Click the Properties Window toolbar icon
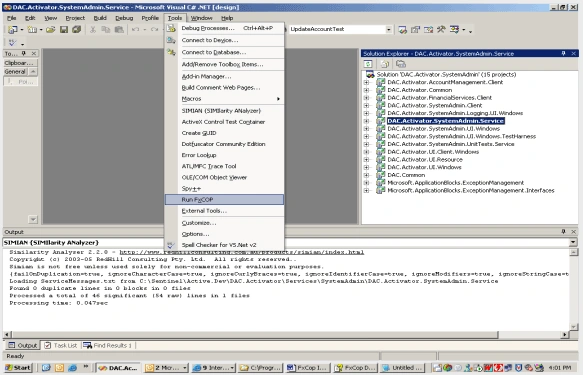This screenshot has width=583, height=375. [x=415, y=29]
